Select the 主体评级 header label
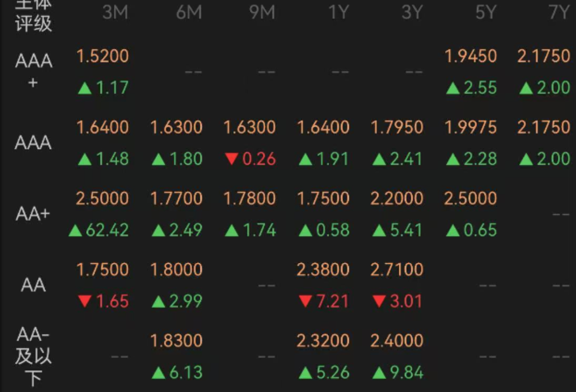This screenshot has width=576, height=392. 33,15
